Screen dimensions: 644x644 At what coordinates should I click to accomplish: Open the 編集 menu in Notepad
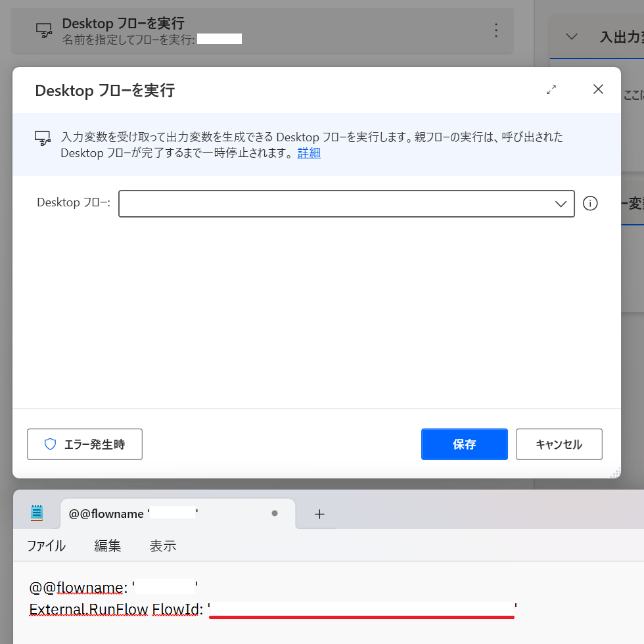[x=108, y=545]
